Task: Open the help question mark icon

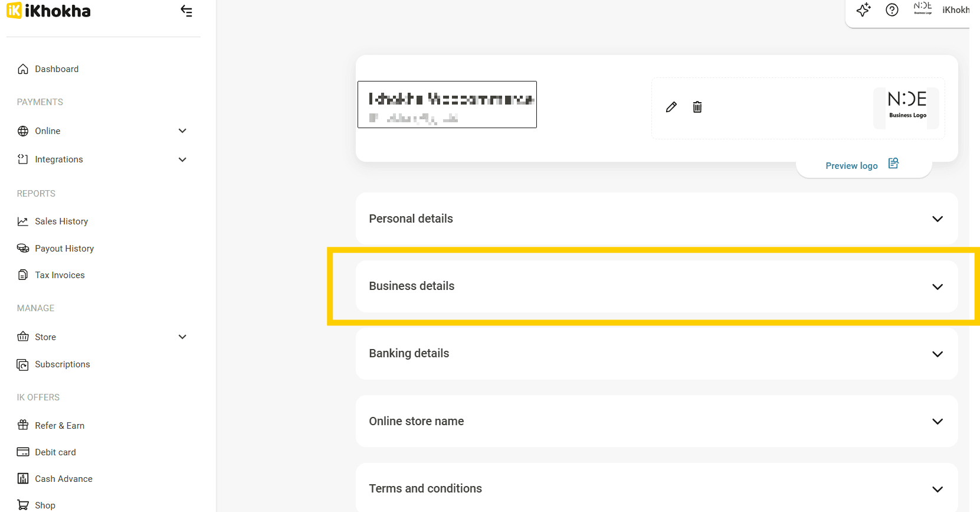Action: point(891,10)
